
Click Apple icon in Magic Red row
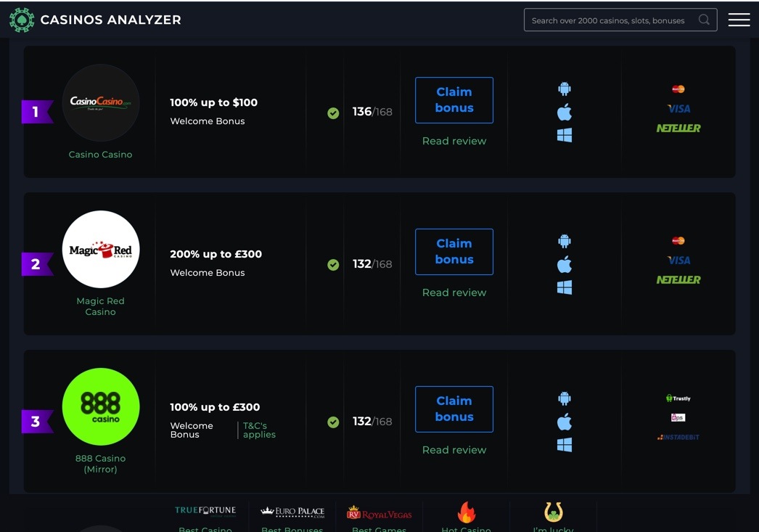[x=565, y=264]
